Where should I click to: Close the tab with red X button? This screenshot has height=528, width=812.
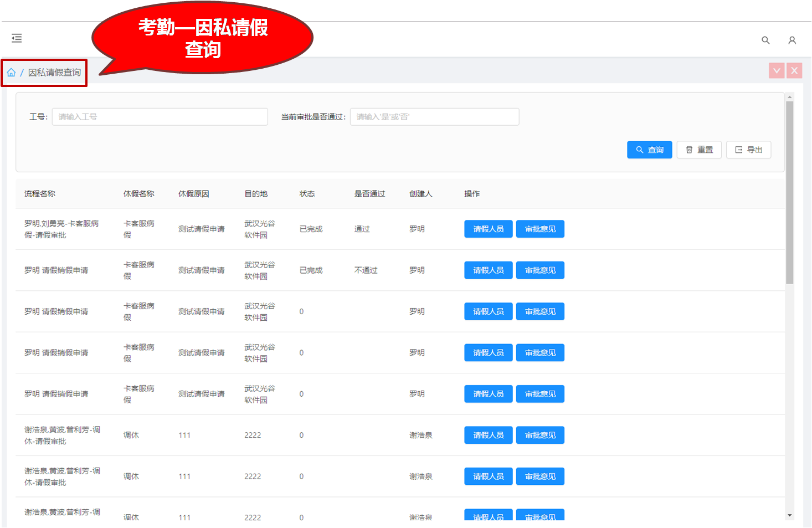(x=794, y=71)
